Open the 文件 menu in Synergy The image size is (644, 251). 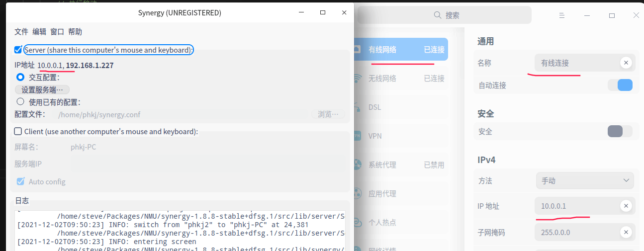tap(21, 32)
